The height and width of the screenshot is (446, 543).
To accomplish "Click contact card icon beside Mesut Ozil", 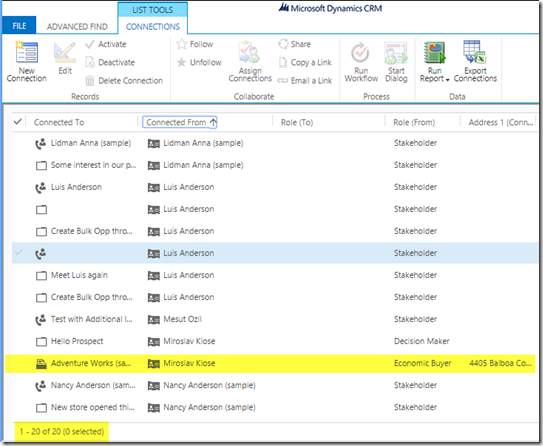I will (154, 320).
